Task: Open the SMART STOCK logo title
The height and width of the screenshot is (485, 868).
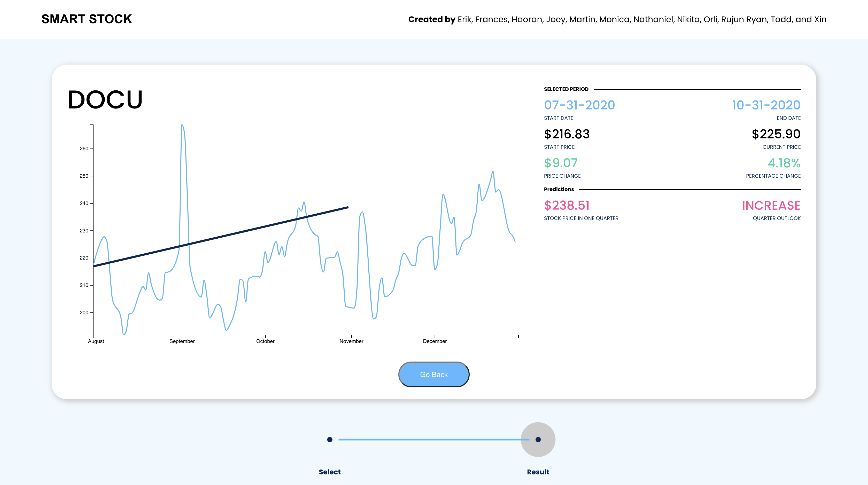Action: pyautogui.click(x=87, y=19)
